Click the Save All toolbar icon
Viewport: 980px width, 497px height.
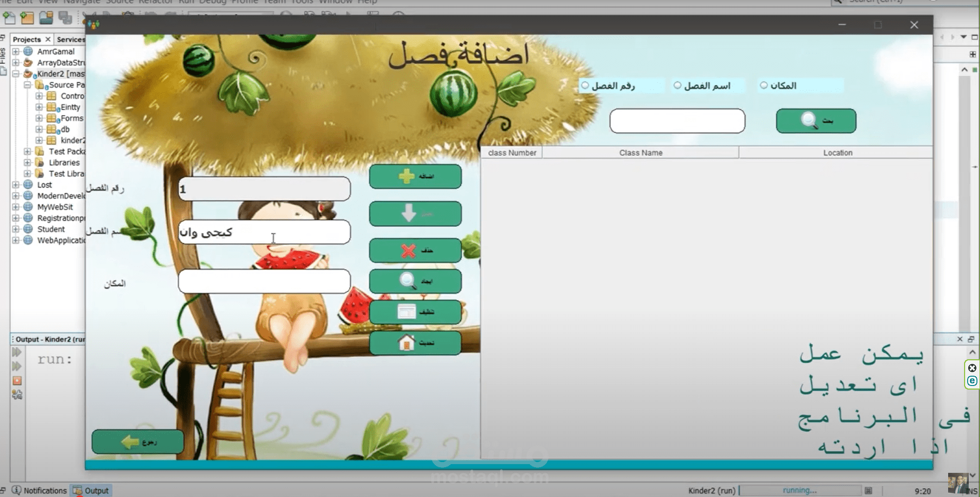(x=65, y=19)
